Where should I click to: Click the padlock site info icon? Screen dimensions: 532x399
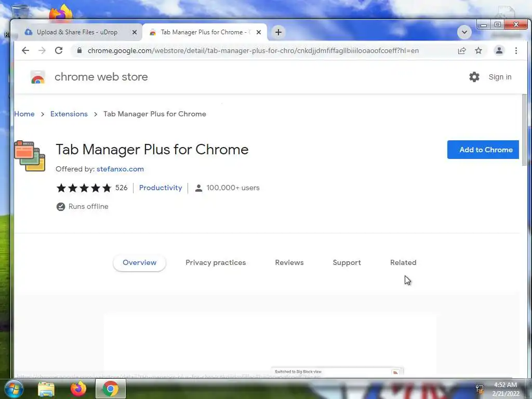point(79,50)
